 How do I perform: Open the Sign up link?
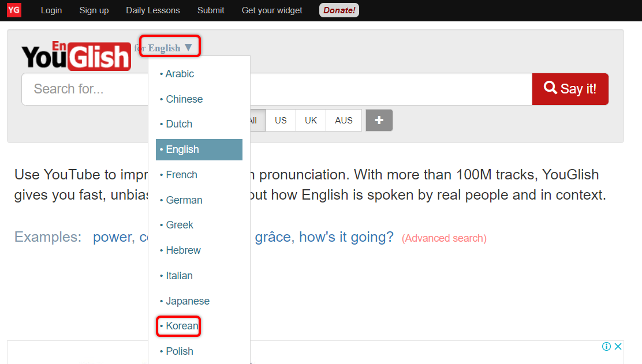(x=94, y=10)
